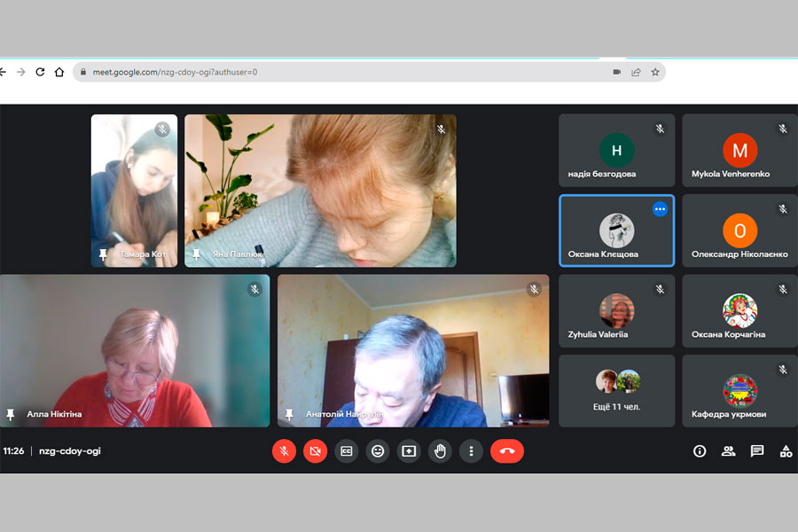Go to browser home page
798x532 pixels.
[59, 73]
